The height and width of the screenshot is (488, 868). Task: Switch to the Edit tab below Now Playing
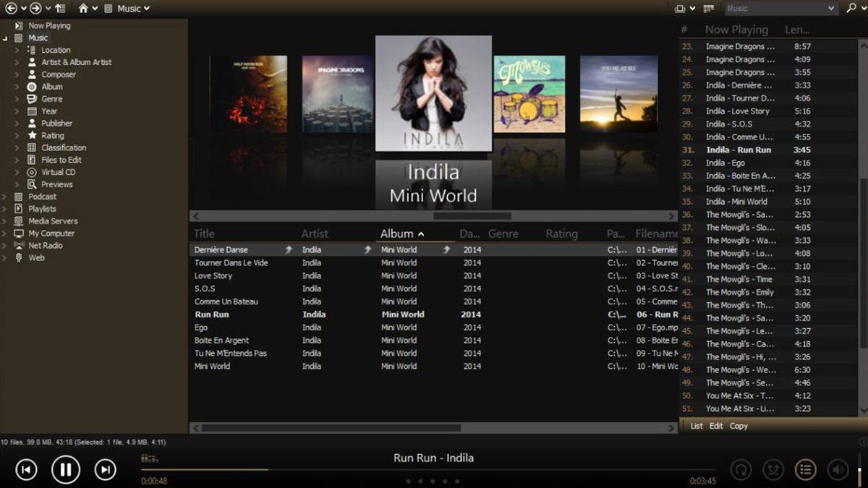(x=715, y=426)
